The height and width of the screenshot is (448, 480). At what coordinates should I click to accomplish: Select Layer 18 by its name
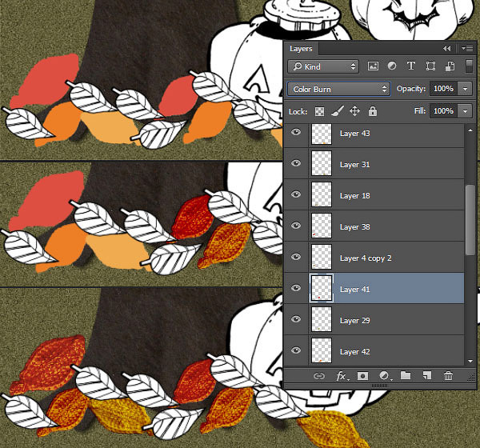[354, 196]
